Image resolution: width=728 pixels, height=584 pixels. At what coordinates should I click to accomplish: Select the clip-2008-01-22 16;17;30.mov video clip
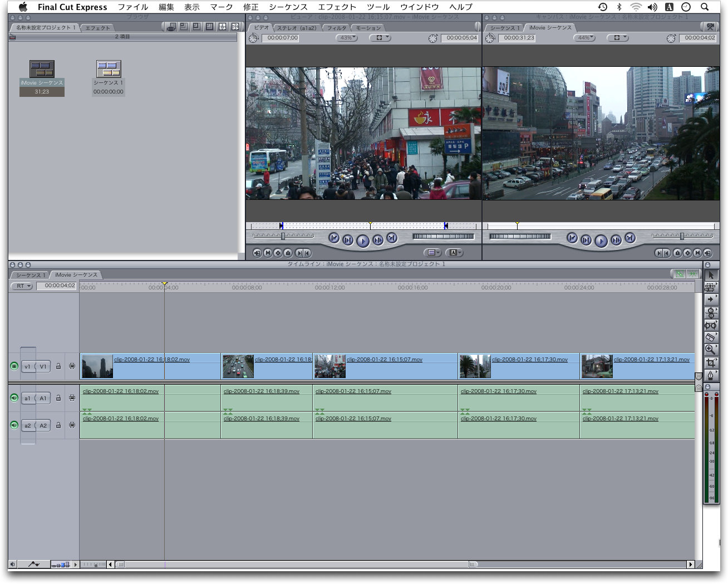pyautogui.click(x=518, y=366)
